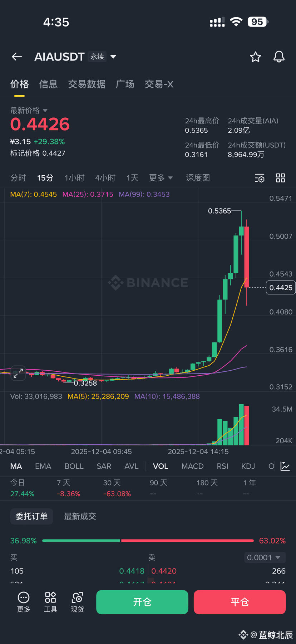Tap the 24h成交额 8,964.99万 value
Image resolution: width=296 pixels, height=644 pixels.
246,155
